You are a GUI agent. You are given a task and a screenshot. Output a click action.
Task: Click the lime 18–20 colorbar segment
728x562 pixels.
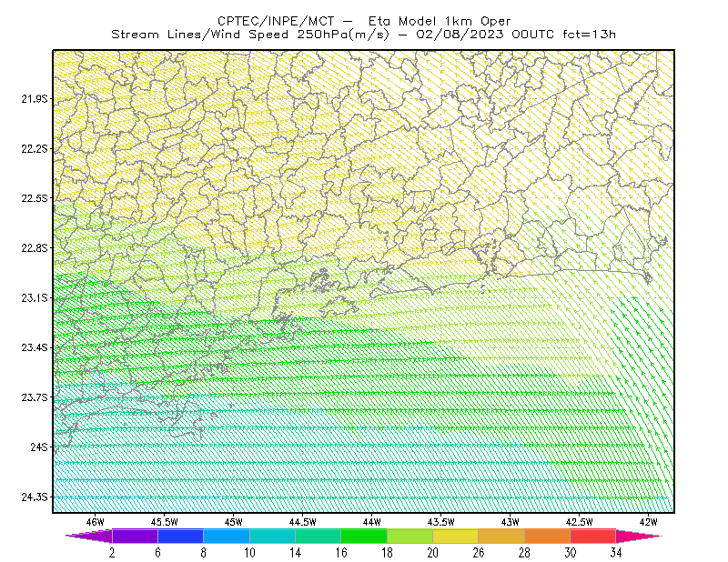click(x=410, y=536)
